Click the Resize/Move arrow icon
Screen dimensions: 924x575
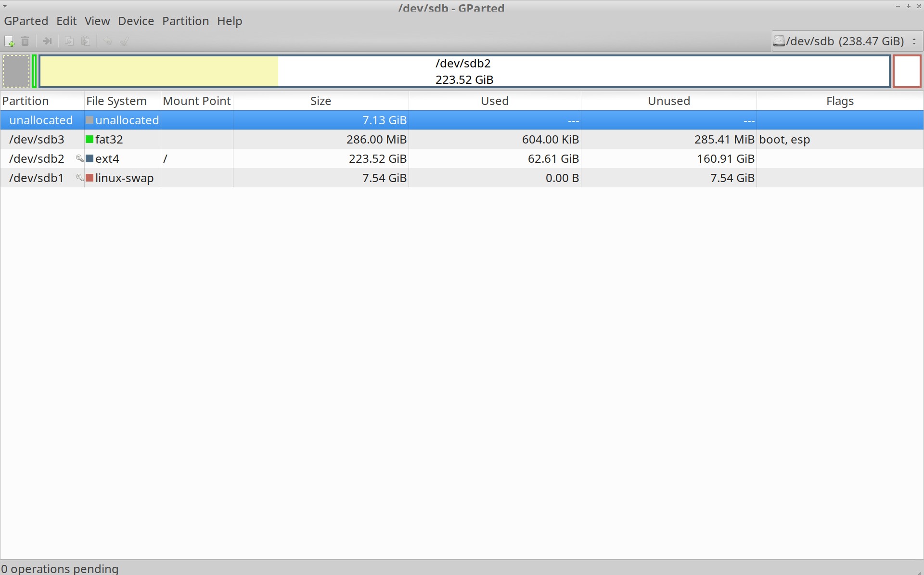click(47, 41)
